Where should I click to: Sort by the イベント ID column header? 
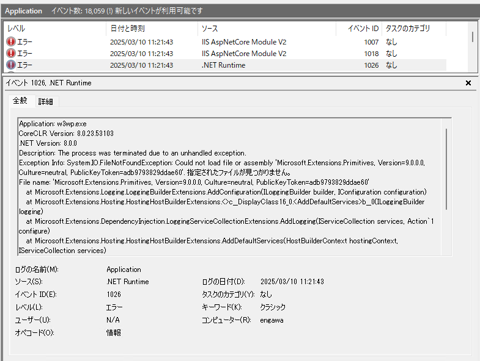click(x=359, y=29)
